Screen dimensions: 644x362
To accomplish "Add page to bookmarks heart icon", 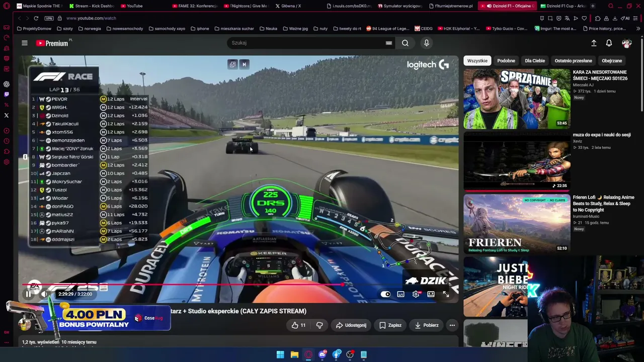I will coord(584,18).
